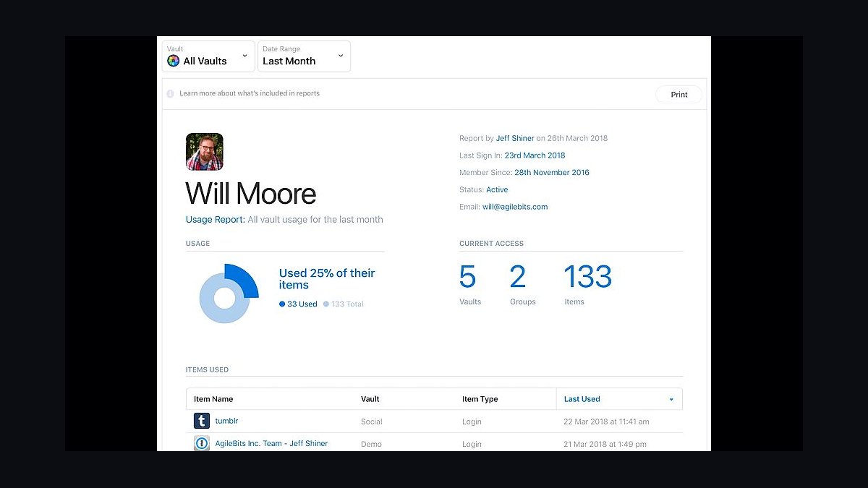868x488 pixels.
Task: Click the tumblr icon
Action: click(x=202, y=421)
